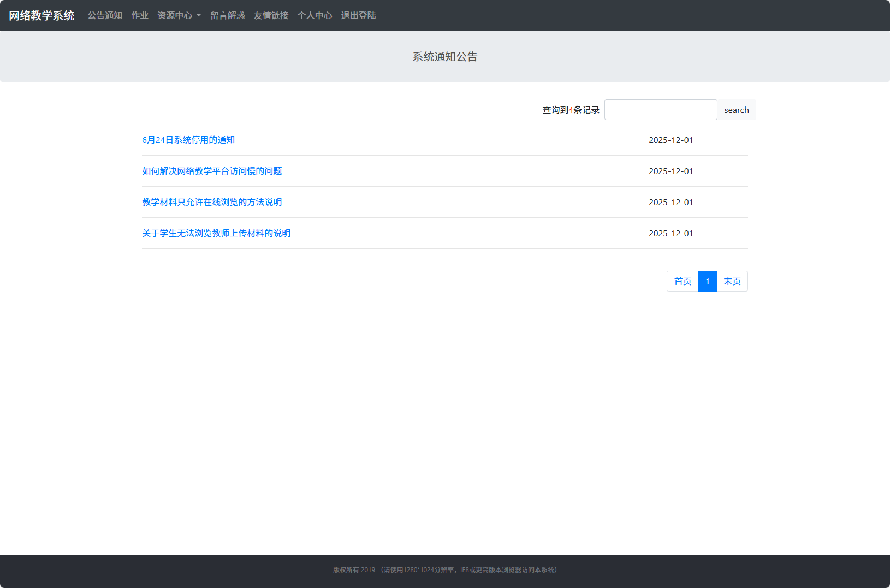Screen dimensions: 890x588
Task: View 关于学生无法浏览教师上传材料的说明 notice
Action: coord(216,233)
